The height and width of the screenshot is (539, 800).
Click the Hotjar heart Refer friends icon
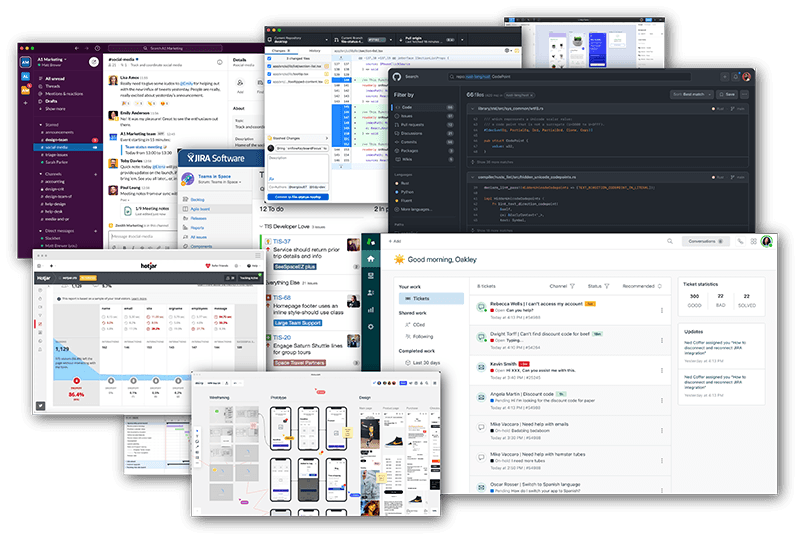coord(208,265)
